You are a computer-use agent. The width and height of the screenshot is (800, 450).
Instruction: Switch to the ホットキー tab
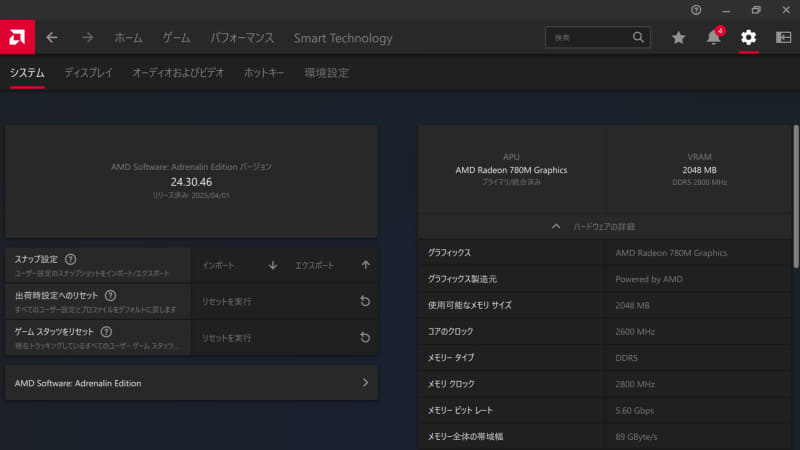tap(264, 73)
